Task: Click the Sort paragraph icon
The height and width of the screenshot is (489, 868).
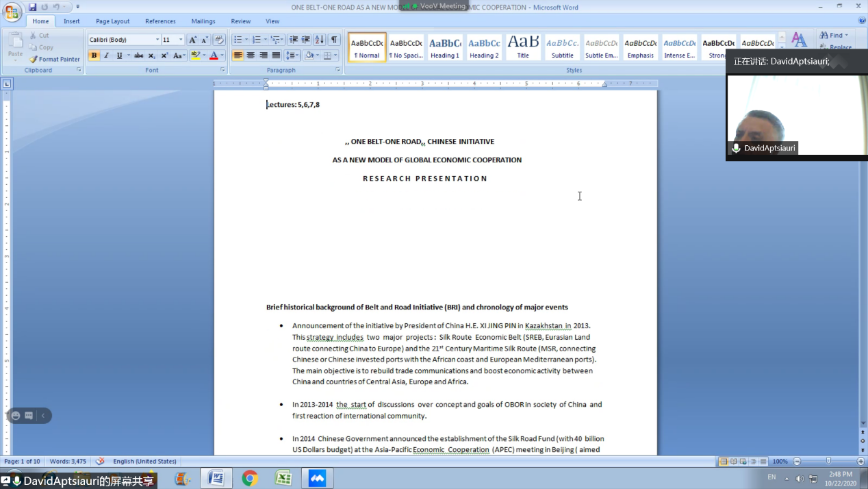Action: [319, 40]
